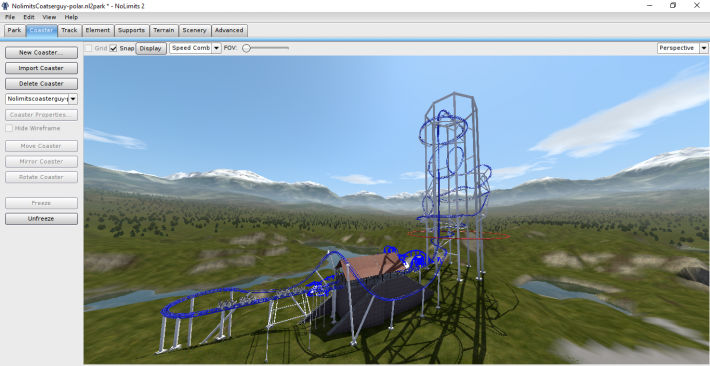
Task: Click the Unfreeze button
Action: (x=41, y=219)
